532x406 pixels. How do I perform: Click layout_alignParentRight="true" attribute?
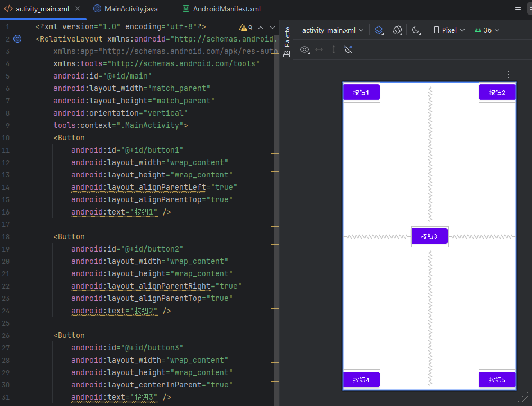(x=156, y=286)
